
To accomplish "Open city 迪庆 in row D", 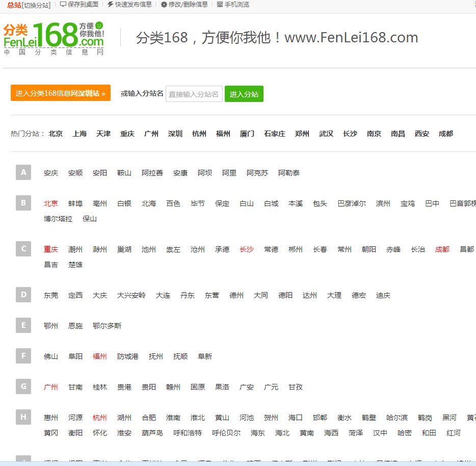I will tap(383, 295).
